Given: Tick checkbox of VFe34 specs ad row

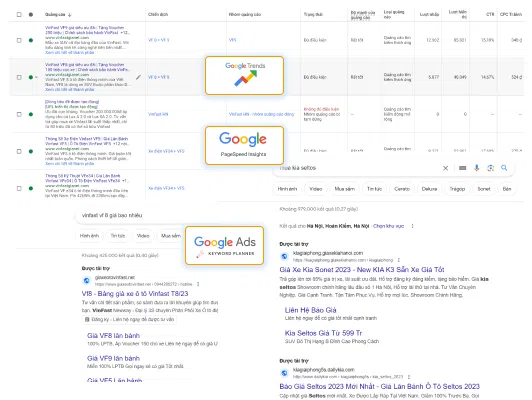Looking at the screenshot, I should 19,188.
